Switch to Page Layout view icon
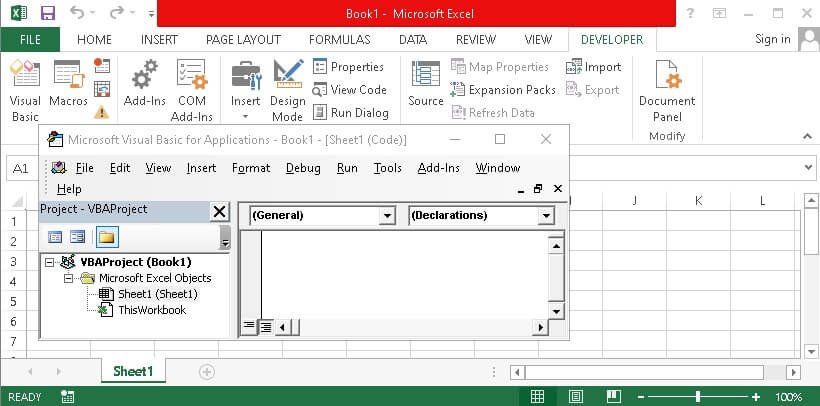820x406 pixels. [576, 397]
